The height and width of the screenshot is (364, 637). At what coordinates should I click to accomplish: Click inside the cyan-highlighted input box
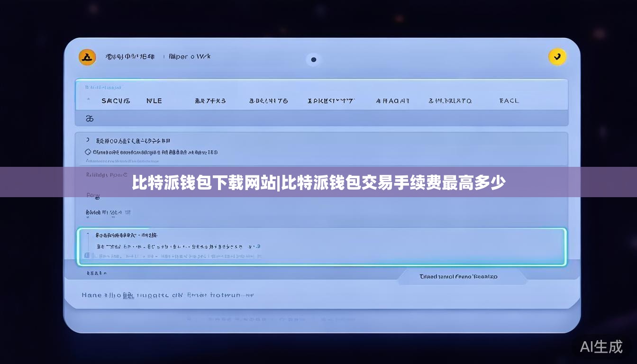click(321, 246)
